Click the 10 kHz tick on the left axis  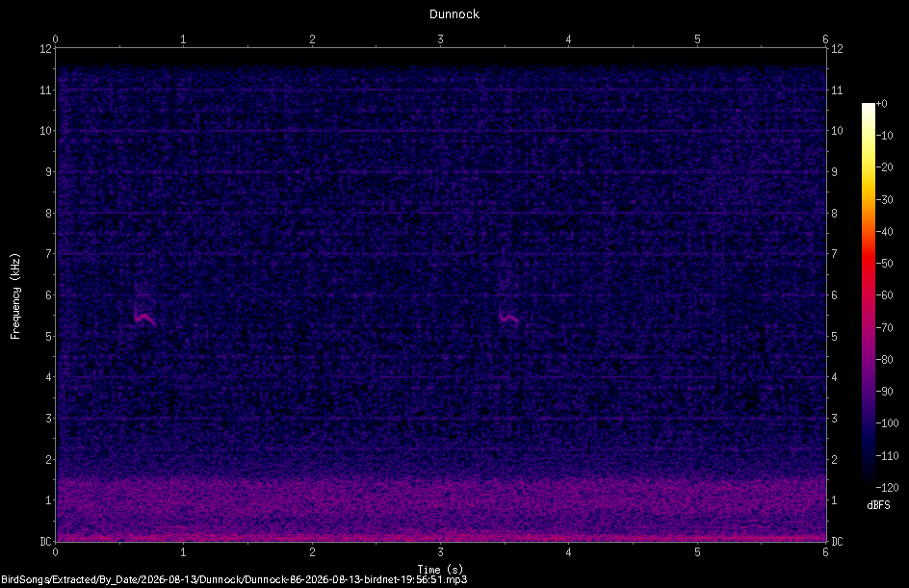pos(46,131)
